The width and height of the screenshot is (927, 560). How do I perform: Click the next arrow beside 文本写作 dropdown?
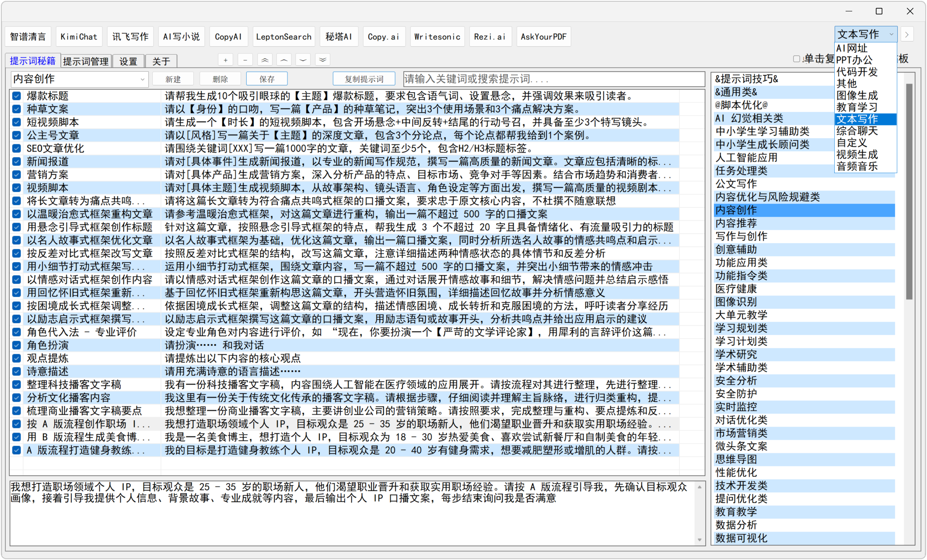(907, 35)
